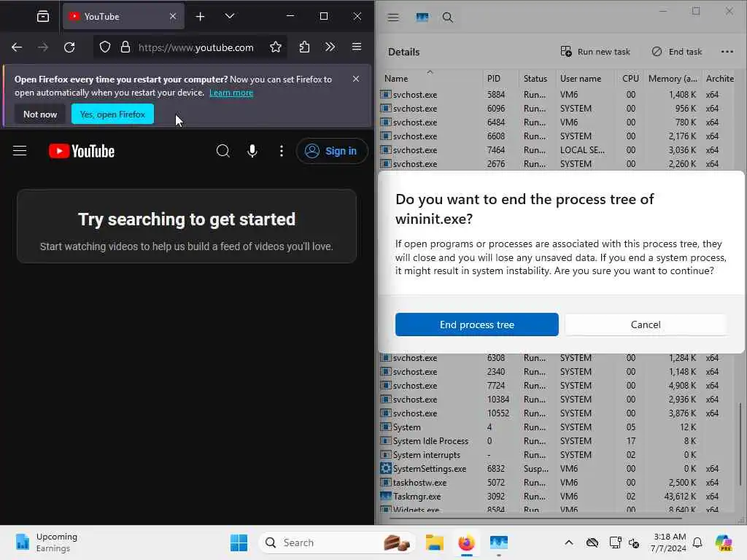Screen dimensions: 747x560
Task: Click End task in Task Manager
Action: pyautogui.click(x=676, y=52)
